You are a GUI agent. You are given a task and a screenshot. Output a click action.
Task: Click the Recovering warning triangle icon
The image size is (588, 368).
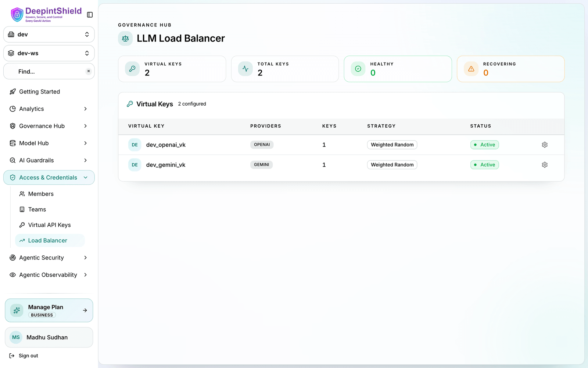[471, 69]
